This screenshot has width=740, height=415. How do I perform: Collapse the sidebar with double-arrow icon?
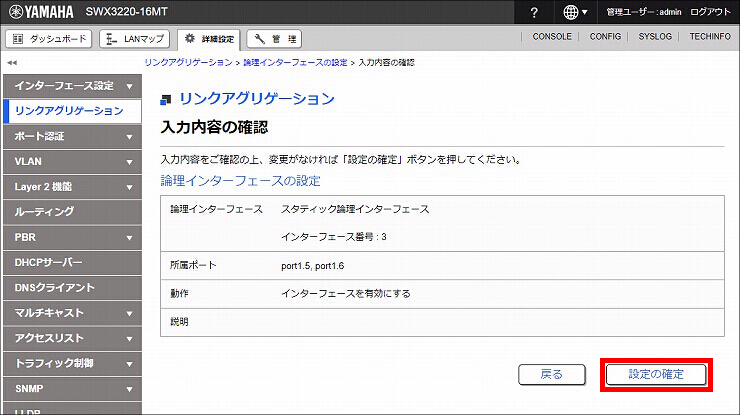click(x=12, y=62)
